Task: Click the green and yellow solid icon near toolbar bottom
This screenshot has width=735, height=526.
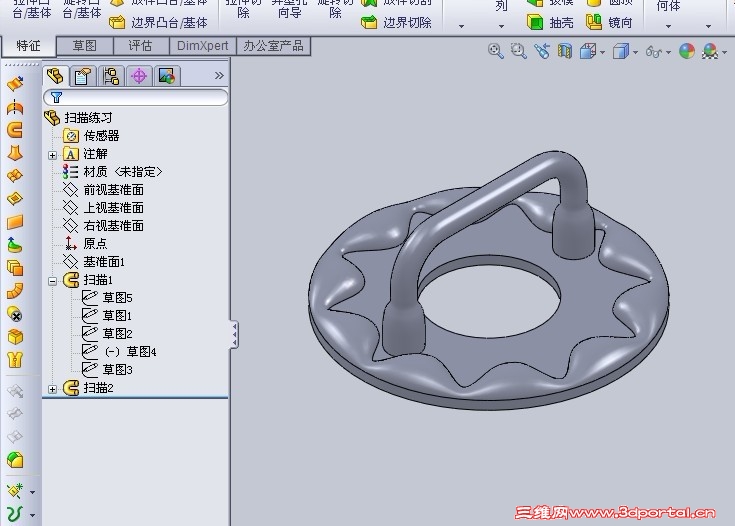Action: coord(15,460)
